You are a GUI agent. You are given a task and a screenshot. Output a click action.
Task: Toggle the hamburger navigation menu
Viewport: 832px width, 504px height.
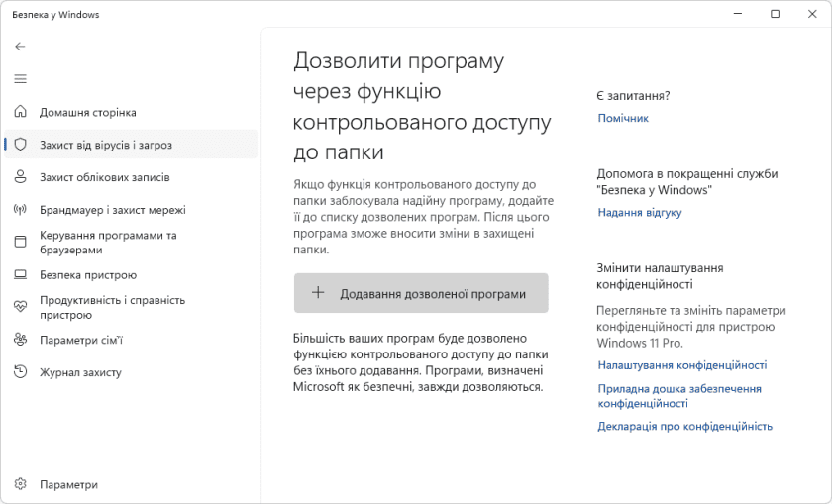(20, 79)
